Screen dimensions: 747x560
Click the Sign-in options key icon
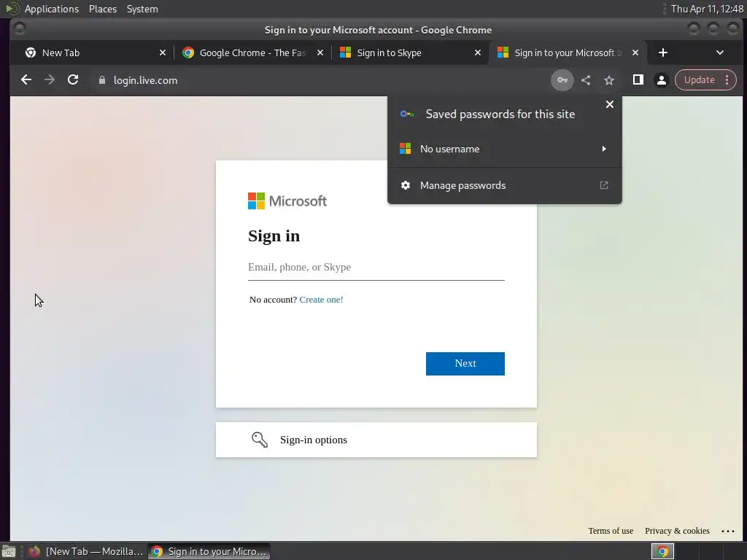click(x=260, y=440)
